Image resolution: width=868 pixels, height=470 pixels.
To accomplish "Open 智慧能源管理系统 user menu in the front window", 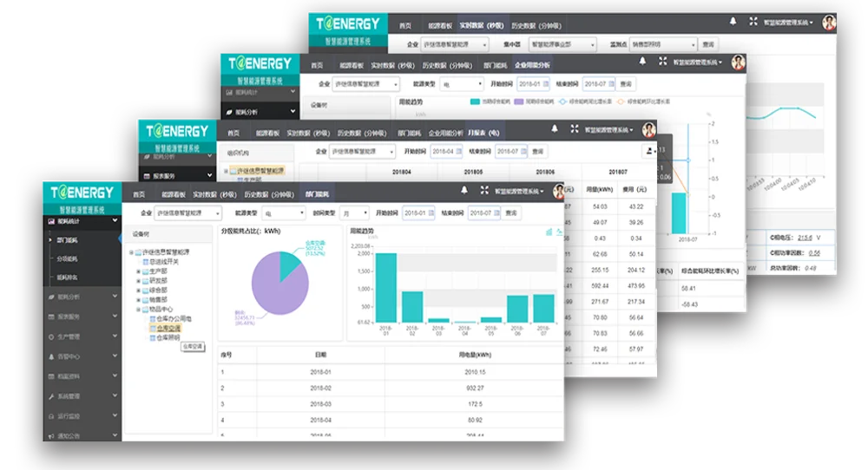I will point(519,192).
